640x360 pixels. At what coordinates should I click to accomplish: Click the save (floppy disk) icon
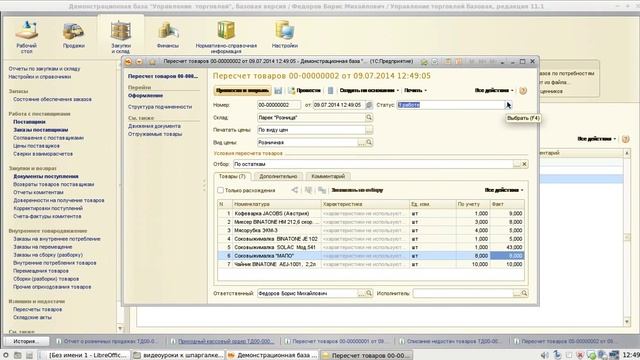click(x=278, y=90)
